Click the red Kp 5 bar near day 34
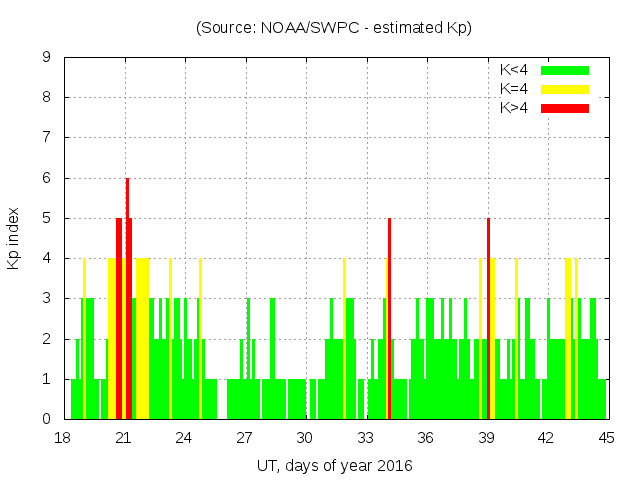The width and height of the screenshot is (640, 480). [389, 320]
